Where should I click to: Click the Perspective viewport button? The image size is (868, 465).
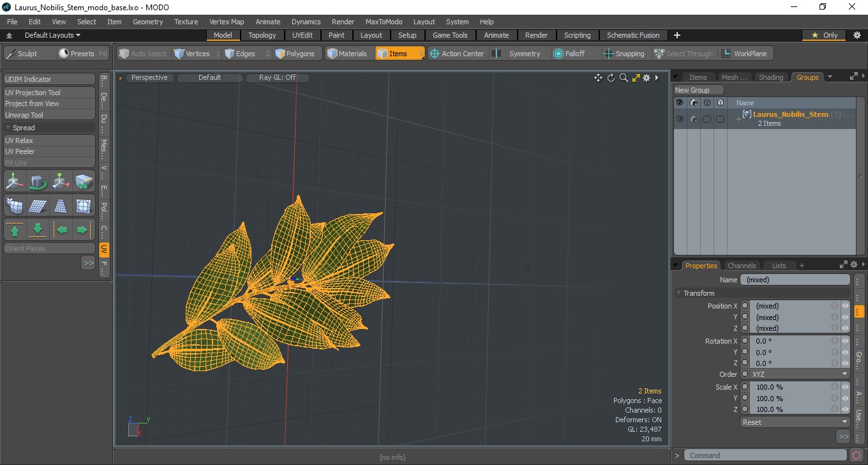click(149, 78)
